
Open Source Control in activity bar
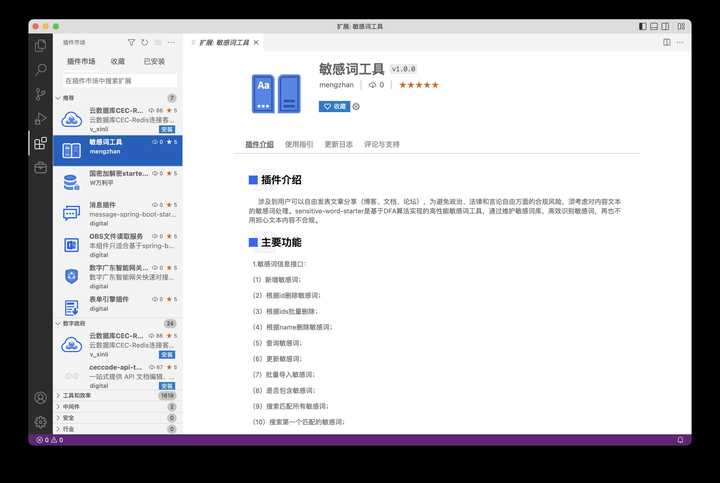[x=40, y=94]
